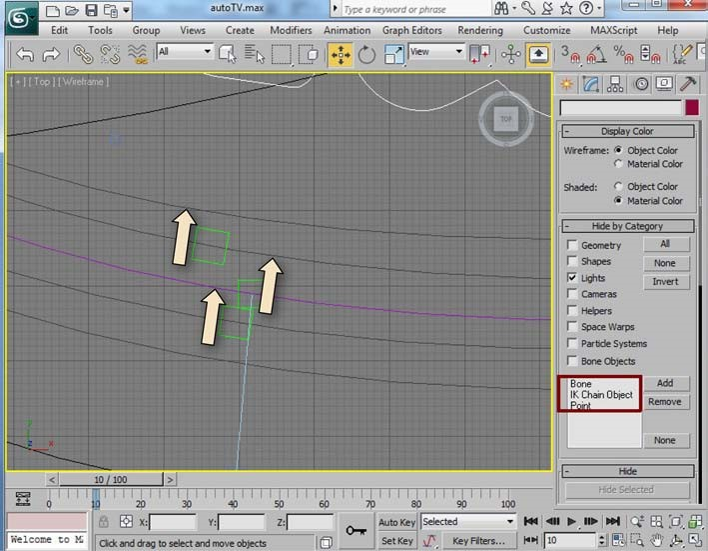Image resolution: width=708 pixels, height=551 pixels.
Task: Select the Select and Link tool
Action: [83, 54]
